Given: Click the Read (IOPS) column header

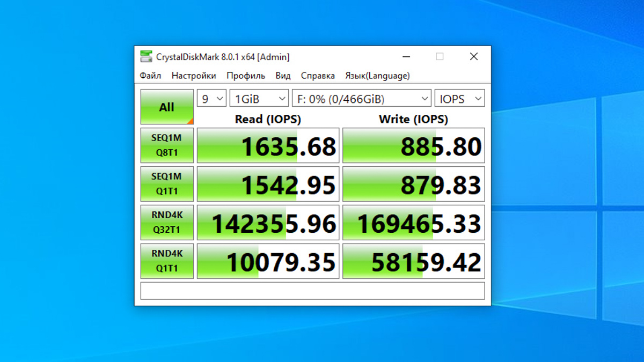Looking at the screenshot, I should 268,119.
